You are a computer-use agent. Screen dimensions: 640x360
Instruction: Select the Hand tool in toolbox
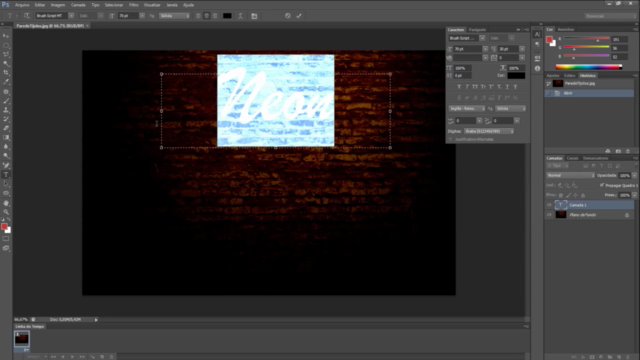click(6, 203)
